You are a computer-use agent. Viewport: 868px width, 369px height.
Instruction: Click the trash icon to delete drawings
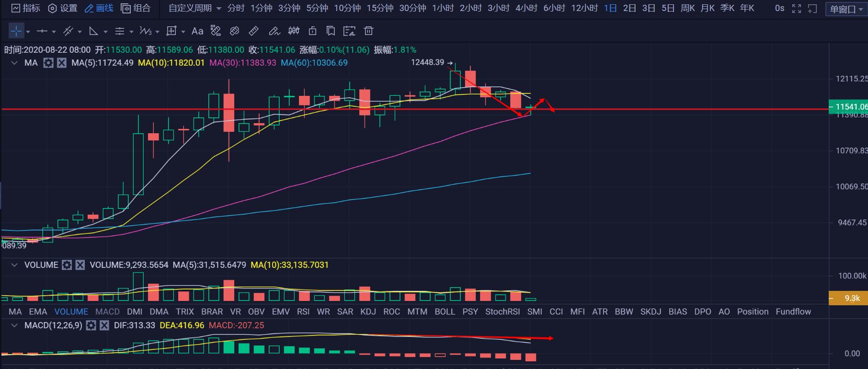(x=368, y=31)
